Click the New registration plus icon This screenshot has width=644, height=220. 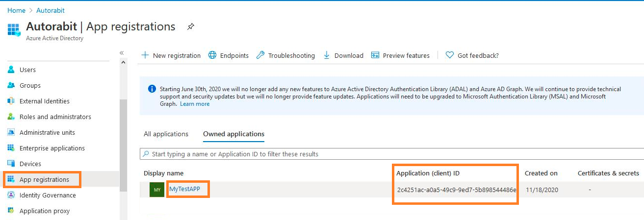[145, 55]
